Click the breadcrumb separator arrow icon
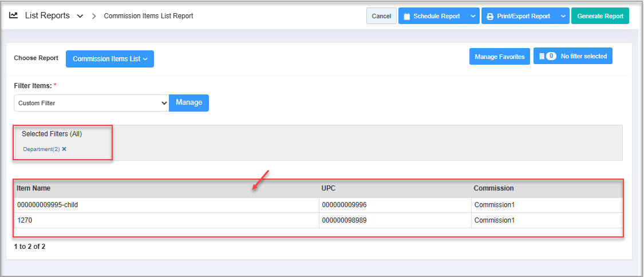The height and width of the screenshot is (277, 644). point(94,16)
